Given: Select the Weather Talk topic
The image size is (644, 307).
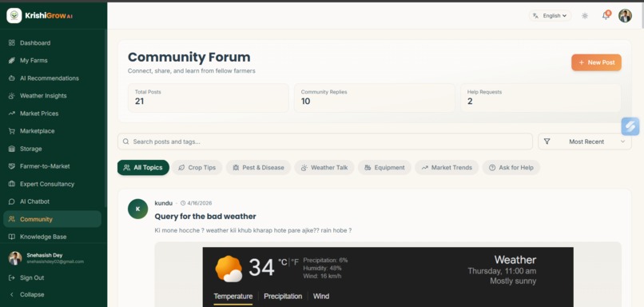Looking at the screenshot, I should tap(324, 168).
